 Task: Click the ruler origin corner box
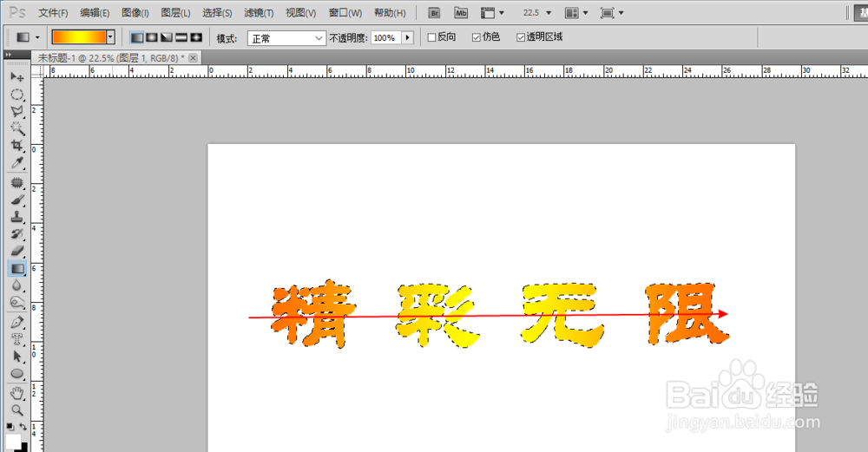37,71
